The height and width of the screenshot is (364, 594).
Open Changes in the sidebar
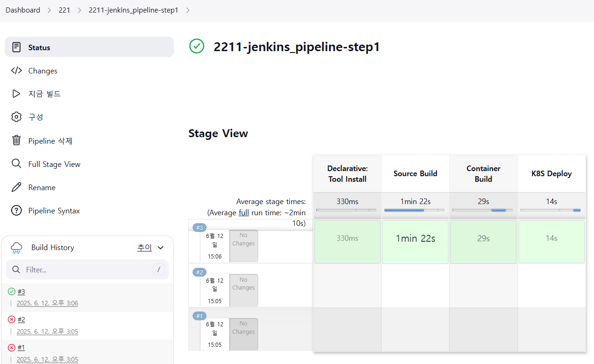[x=89, y=71]
